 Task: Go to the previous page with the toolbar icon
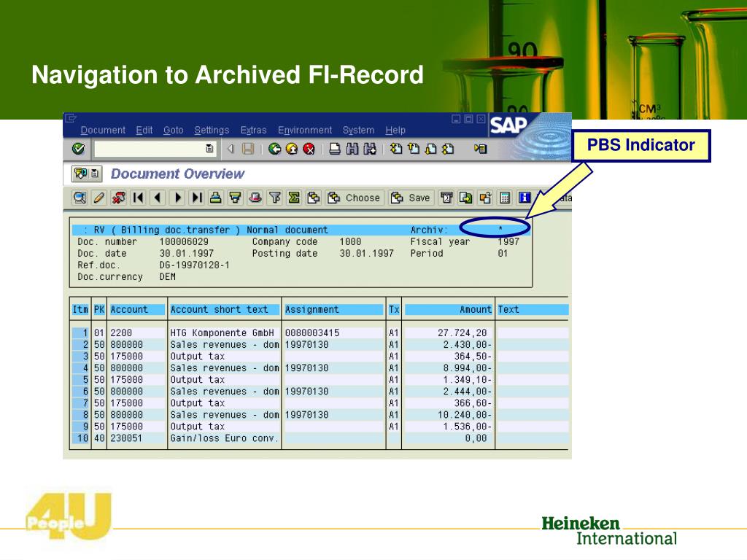[x=414, y=149]
